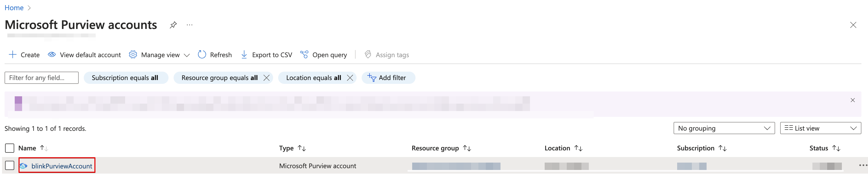Click the Assign tags tag icon
The width and height of the screenshot is (868, 188).
(x=368, y=55)
